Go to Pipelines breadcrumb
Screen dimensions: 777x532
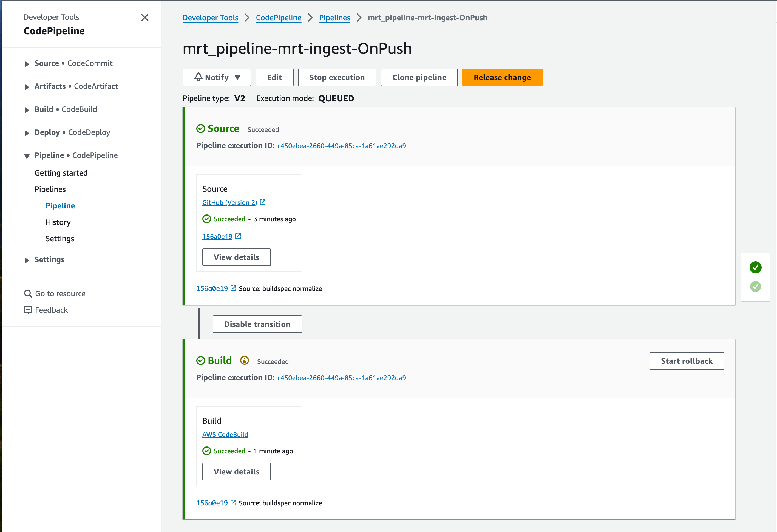point(334,18)
